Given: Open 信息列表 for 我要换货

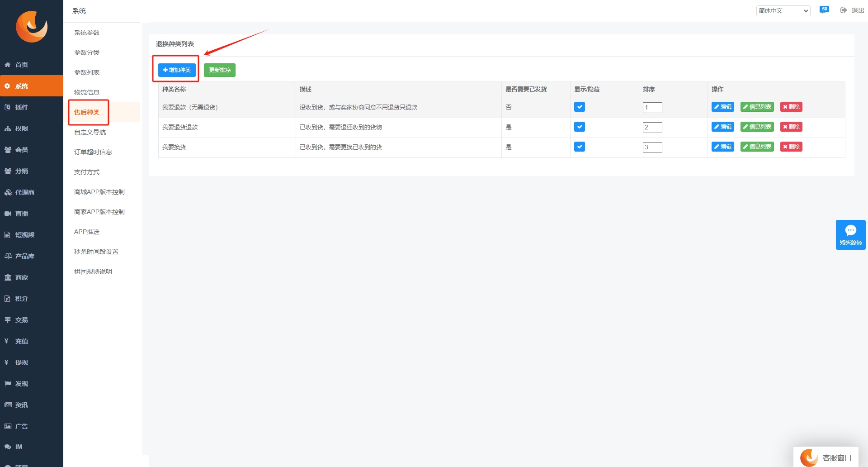Looking at the screenshot, I should pyautogui.click(x=757, y=147).
